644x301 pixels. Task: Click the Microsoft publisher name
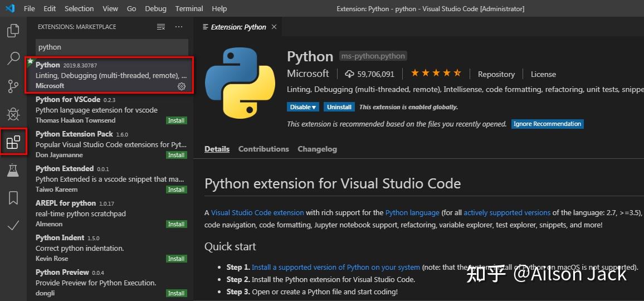[x=308, y=74]
